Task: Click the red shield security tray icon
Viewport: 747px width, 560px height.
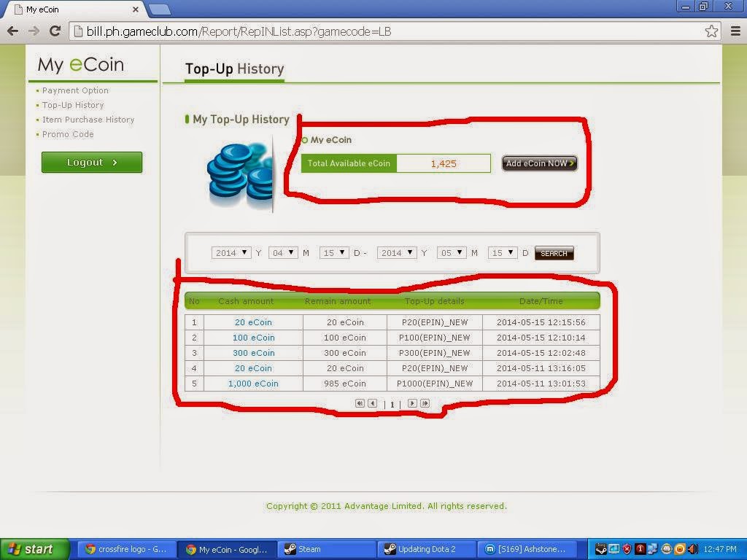Action: pyautogui.click(x=627, y=549)
